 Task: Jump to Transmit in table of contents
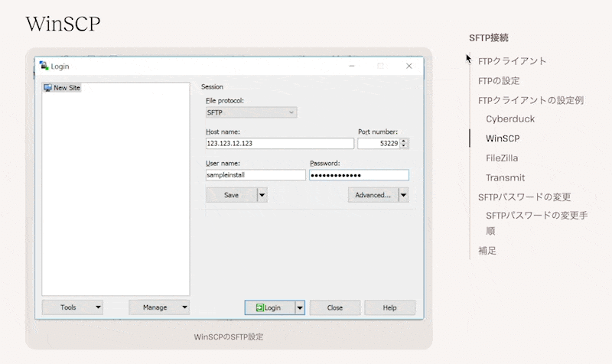pyautogui.click(x=505, y=177)
